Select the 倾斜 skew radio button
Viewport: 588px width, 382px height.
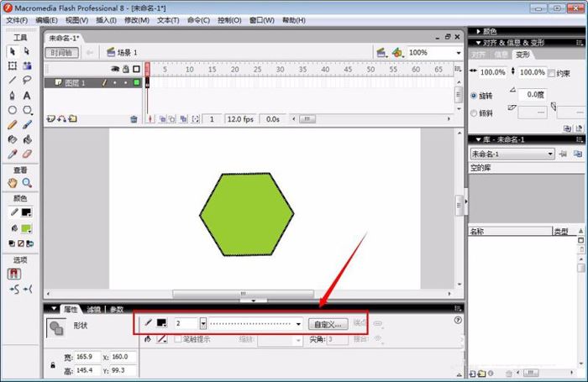pyautogui.click(x=474, y=113)
